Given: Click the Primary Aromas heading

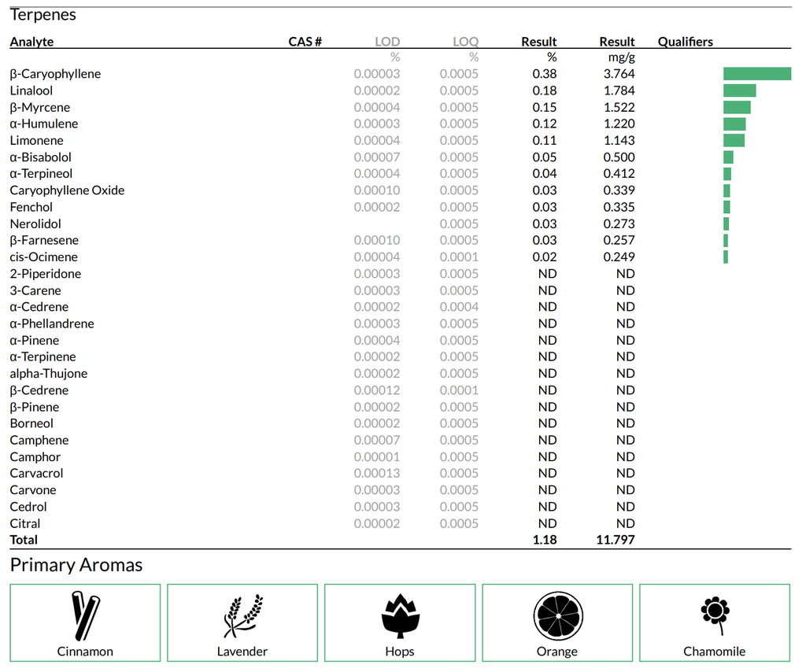Looking at the screenshot, I should pos(76,565).
